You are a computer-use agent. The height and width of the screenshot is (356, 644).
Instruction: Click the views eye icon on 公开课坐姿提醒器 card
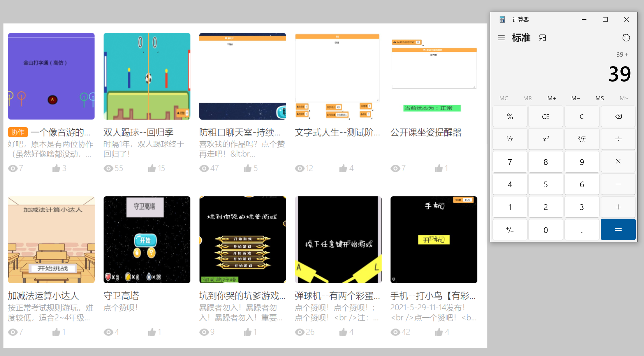[x=396, y=168]
